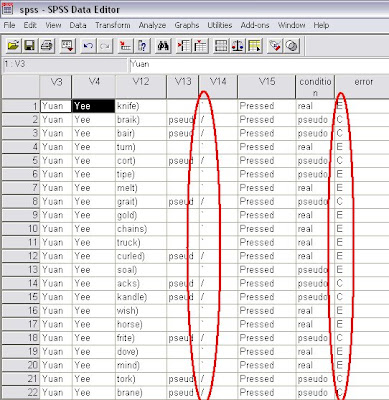
Task: Open the Edit menu
Action: 30,25
